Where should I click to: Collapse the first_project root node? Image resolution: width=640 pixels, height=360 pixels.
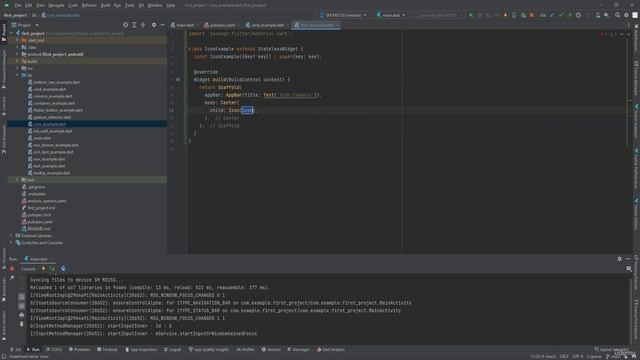pos(11,33)
